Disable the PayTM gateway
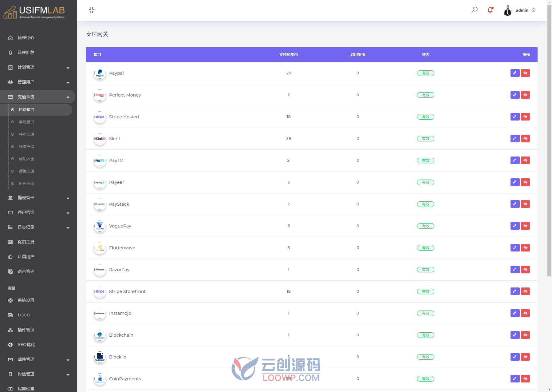552x392 pixels. [x=525, y=160]
